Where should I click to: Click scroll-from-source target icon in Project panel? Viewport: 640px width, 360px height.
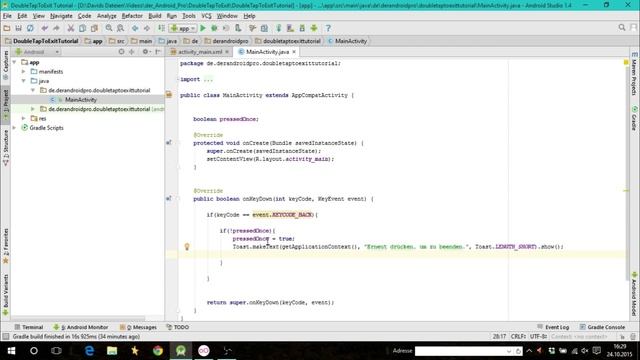click(x=121, y=52)
